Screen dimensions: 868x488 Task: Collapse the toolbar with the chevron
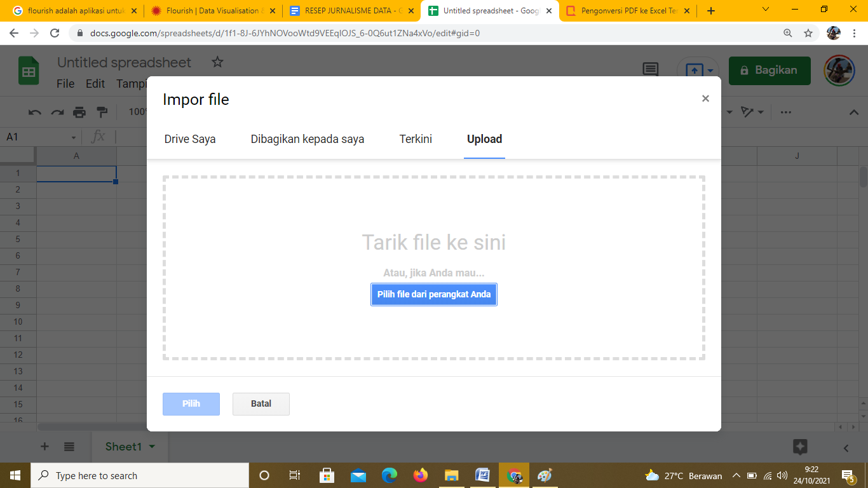tap(855, 112)
